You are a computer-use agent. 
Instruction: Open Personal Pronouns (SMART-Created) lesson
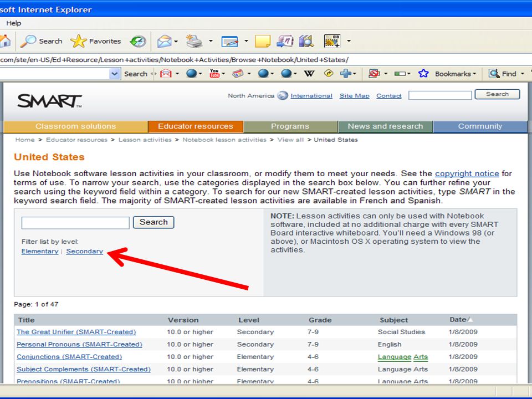click(x=79, y=344)
